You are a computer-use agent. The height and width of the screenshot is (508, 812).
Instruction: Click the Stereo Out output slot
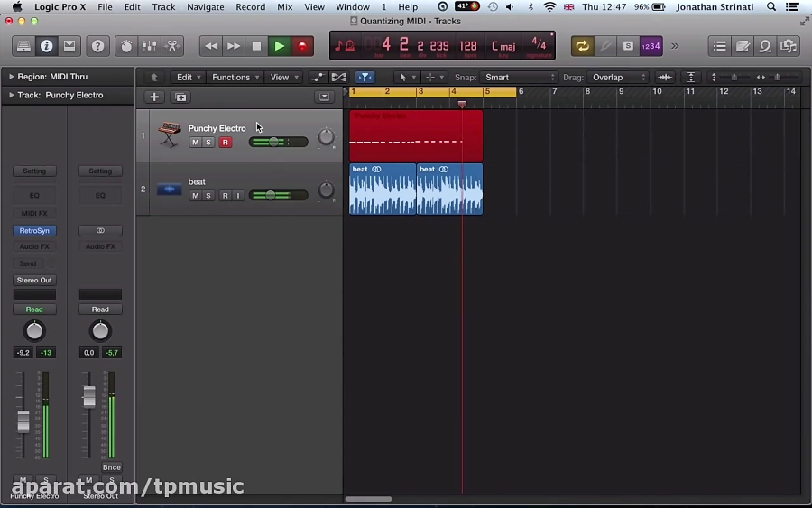(x=34, y=280)
